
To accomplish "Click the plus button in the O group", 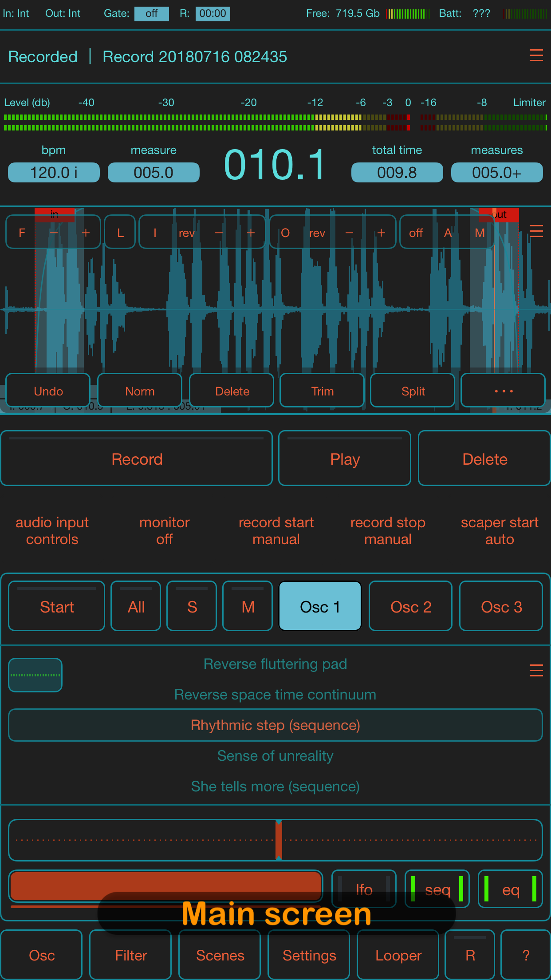I will click(381, 233).
